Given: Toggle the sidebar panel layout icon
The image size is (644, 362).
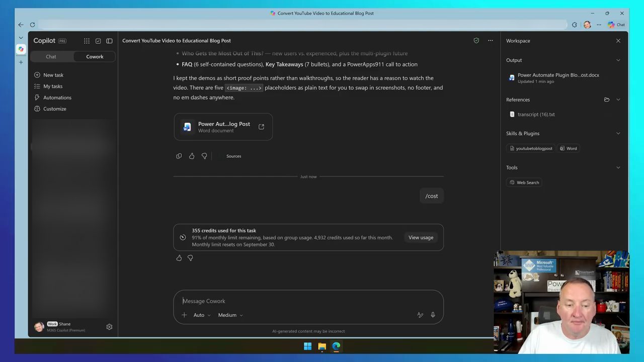Looking at the screenshot, I should pyautogui.click(x=109, y=41).
